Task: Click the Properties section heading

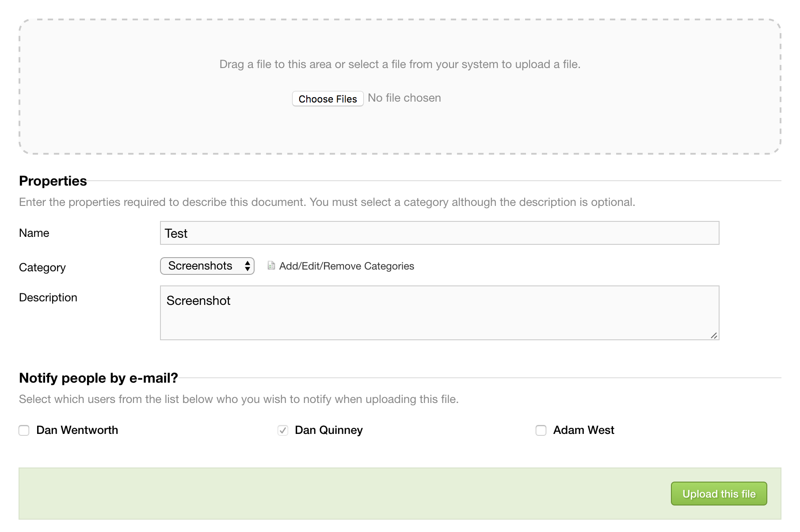Action: [x=53, y=181]
